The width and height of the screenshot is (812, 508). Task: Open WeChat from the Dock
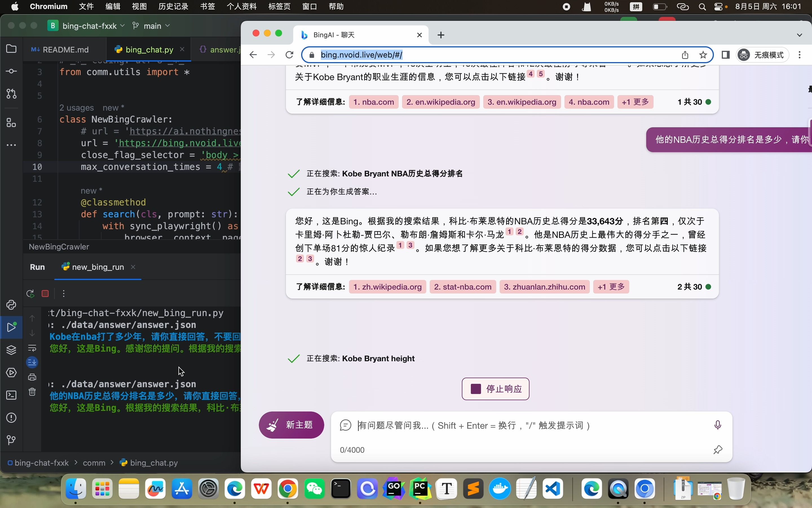(x=314, y=489)
